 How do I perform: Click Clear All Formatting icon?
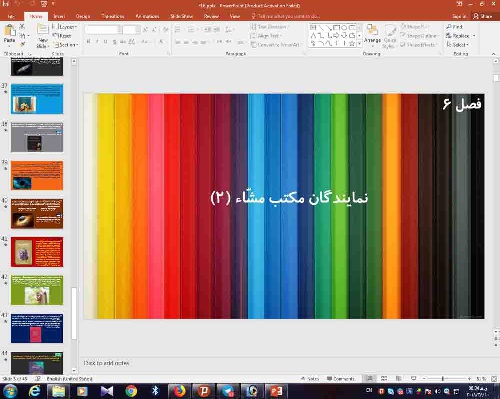point(165,30)
